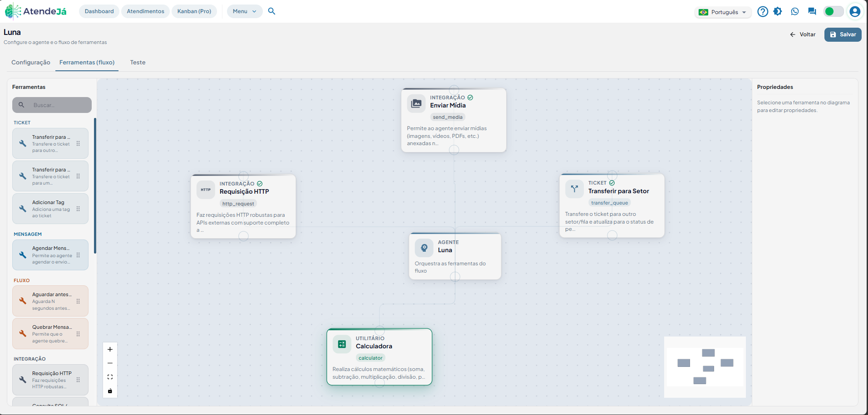Click the Salvar button
Viewport: 868px width, 415px height.
click(x=843, y=34)
